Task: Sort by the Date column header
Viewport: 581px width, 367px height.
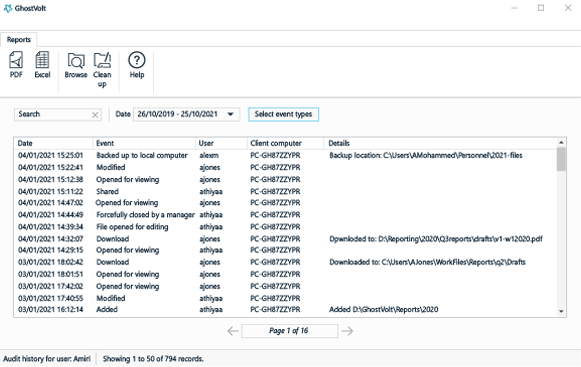Action: 53,143
